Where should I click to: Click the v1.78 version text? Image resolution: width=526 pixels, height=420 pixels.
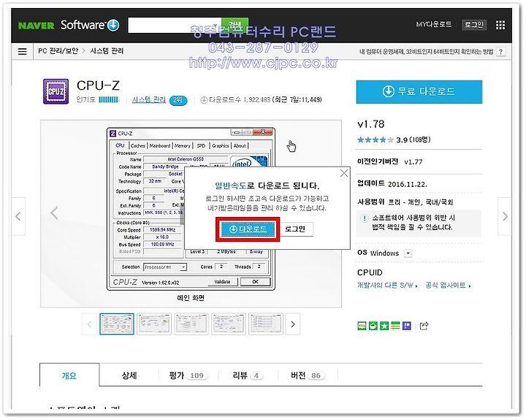pos(371,124)
